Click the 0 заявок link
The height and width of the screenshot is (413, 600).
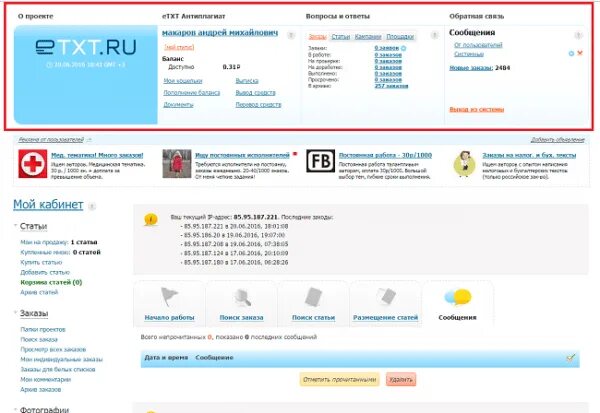[386, 48]
